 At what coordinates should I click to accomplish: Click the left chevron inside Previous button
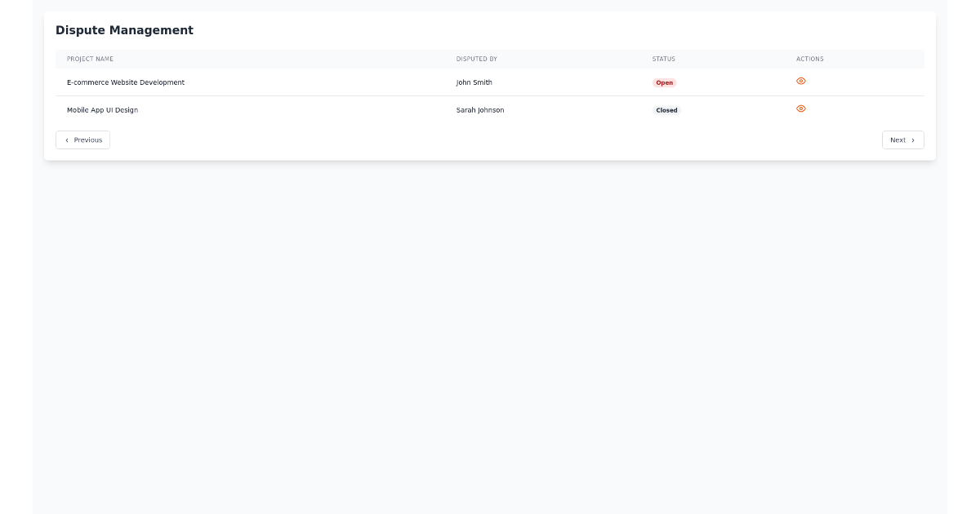[67, 140]
